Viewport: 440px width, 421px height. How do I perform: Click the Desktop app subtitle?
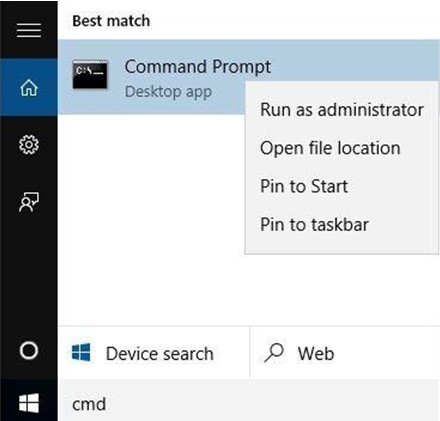168,92
